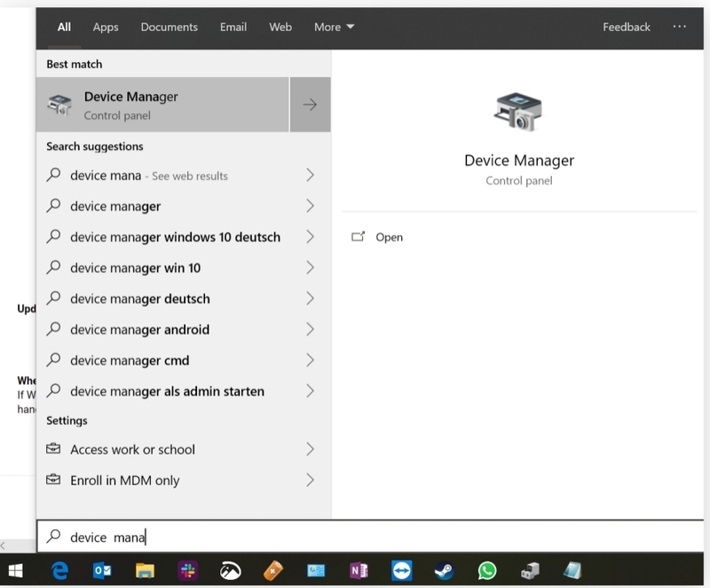The image size is (710, 588).
Task: Open the Windows Start menu
Action: click(x=16, y=571)
